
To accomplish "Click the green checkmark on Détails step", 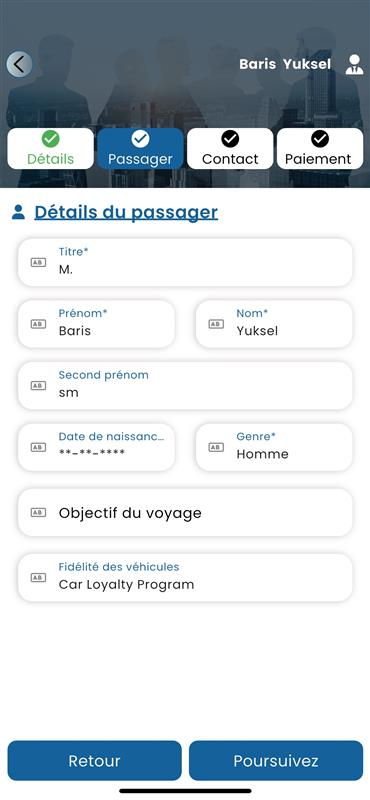I will pyautogui.click(x=51, y=138).
